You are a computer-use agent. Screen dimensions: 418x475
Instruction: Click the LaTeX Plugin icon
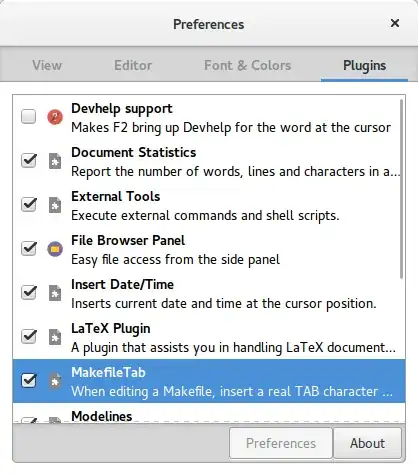tap(55, 337)
